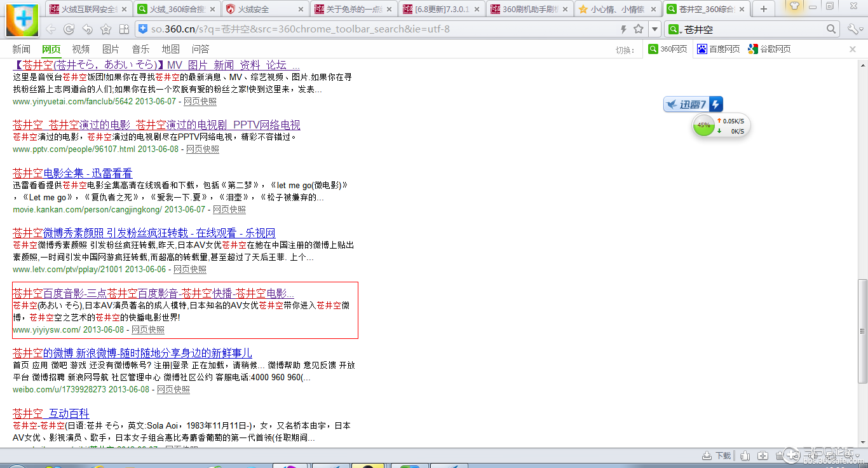This screenshot has height=468, width=868.
Task: Click the undo closed tab arrow icon
Action: coord(88,29)
